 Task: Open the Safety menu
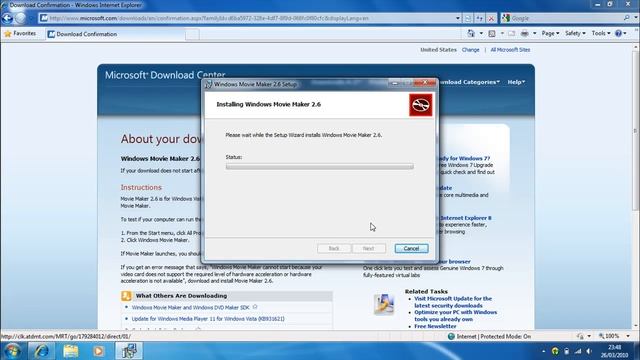point(575,33)
